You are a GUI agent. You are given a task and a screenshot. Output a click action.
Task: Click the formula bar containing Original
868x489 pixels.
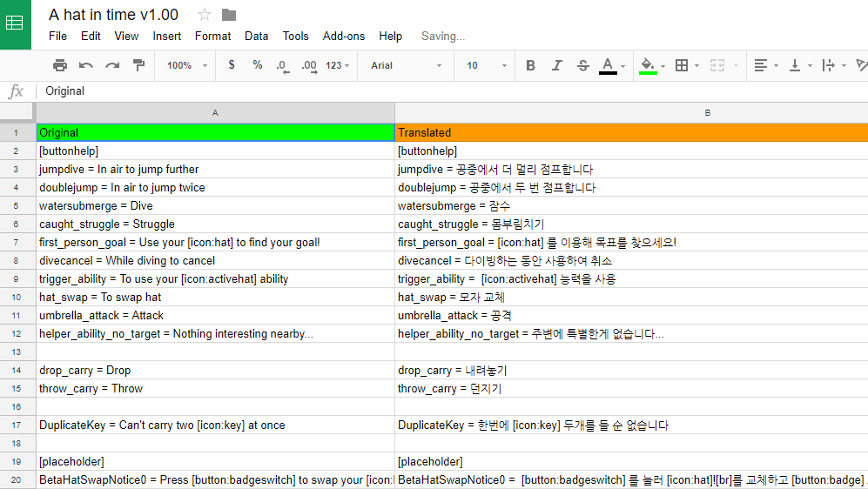[x=454, y=91]
